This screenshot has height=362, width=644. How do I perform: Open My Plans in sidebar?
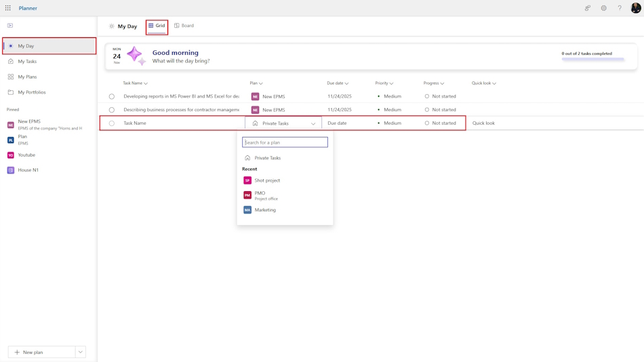(x=49, y=77)
